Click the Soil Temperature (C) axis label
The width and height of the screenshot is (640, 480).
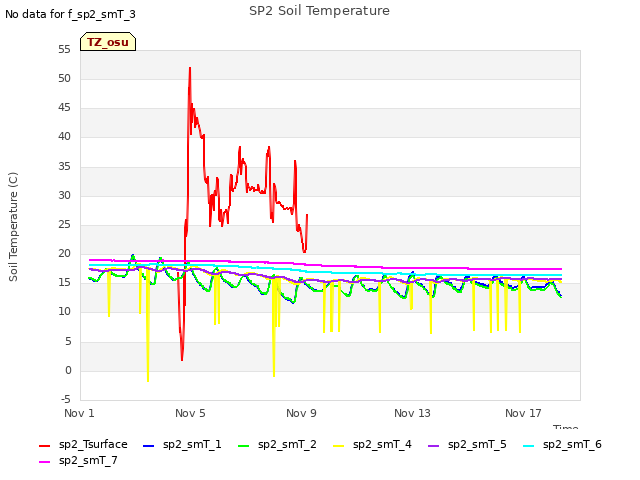click(13, 227)
